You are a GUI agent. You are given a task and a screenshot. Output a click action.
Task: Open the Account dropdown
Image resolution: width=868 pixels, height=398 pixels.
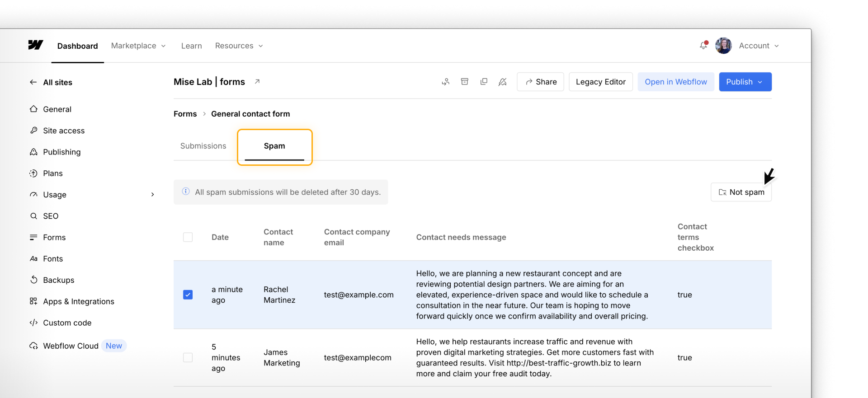759,46
